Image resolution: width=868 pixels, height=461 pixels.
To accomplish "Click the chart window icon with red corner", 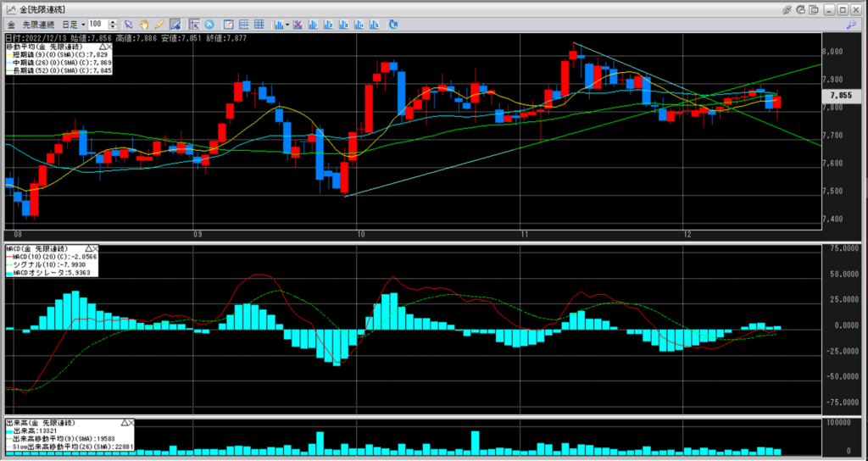I will tap(228, 25).
